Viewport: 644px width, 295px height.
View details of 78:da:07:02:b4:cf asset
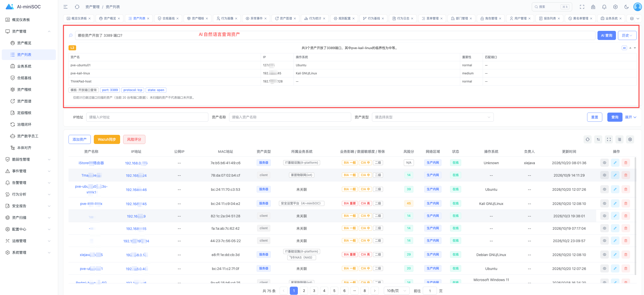605,175
